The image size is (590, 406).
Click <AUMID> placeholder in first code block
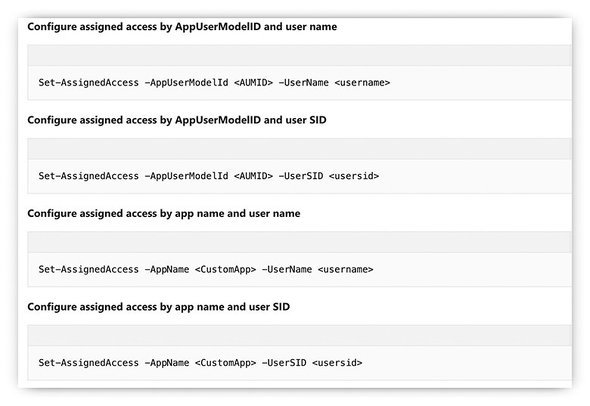(x=253, y=83)
